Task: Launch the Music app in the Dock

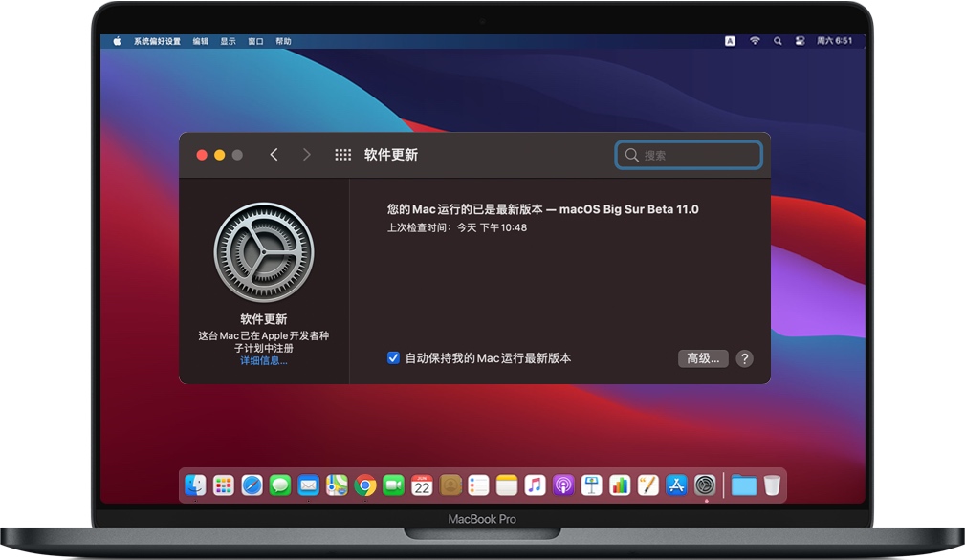Action: click(x=534, y=485)
